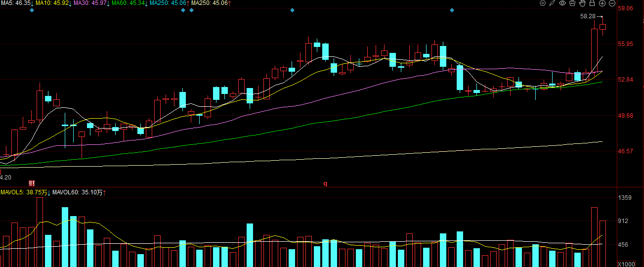Click the red q marker below chart
644x267 pixels.
point(325,183)
